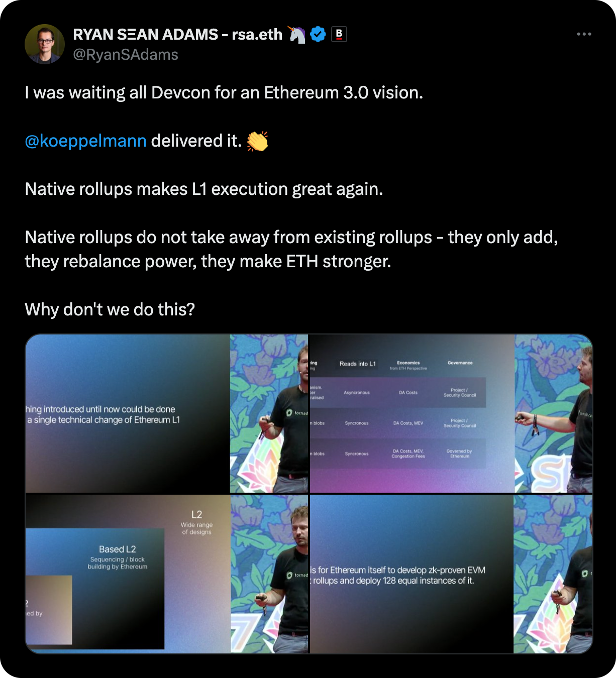
Task: Click 'Native rollups makes L1 execution' sentence
Action: (204, 189)
